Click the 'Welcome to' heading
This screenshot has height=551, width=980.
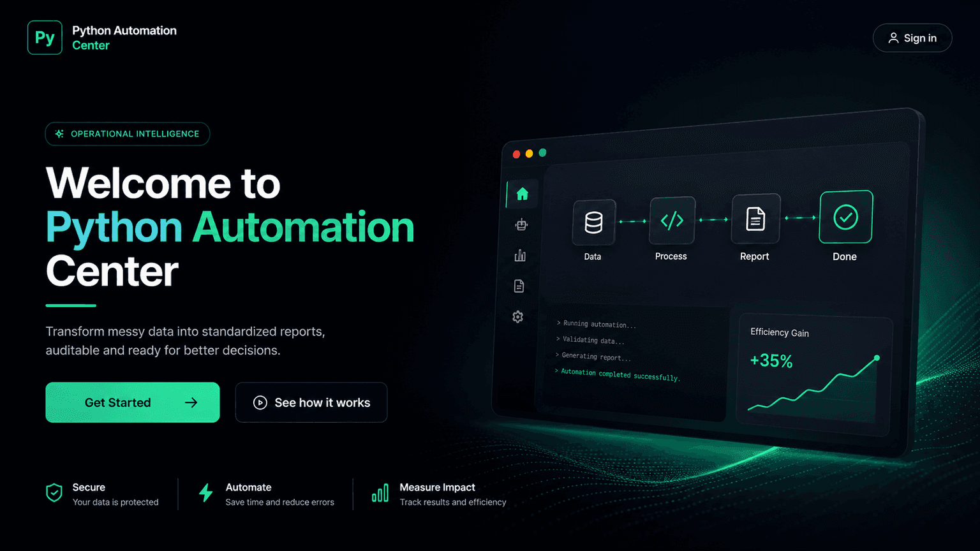tap(163, 184)
